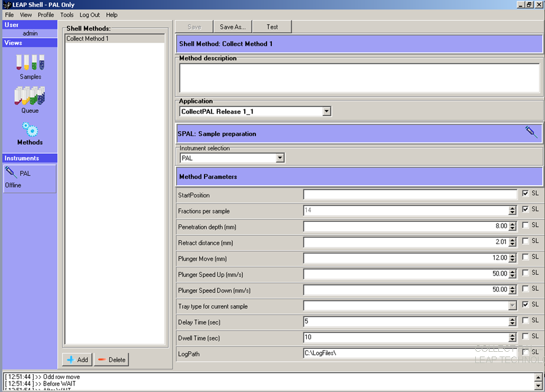Image resolution: width=545 pixels, height=392 pixels.
Task: Click Dwell Time spinner arrows
Action: click(512, 338)
